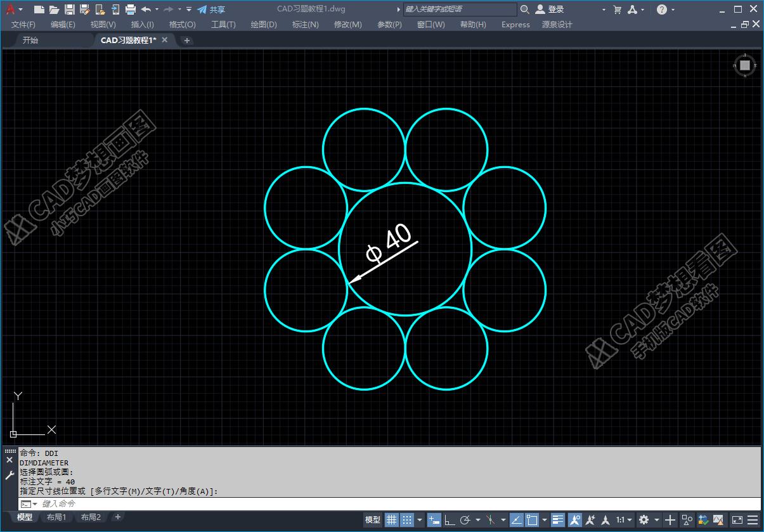Image resolution: width=764 pixels, height=532 pixels.
Task: Toggle 2D object snap
Action: [x=532, y=520]
